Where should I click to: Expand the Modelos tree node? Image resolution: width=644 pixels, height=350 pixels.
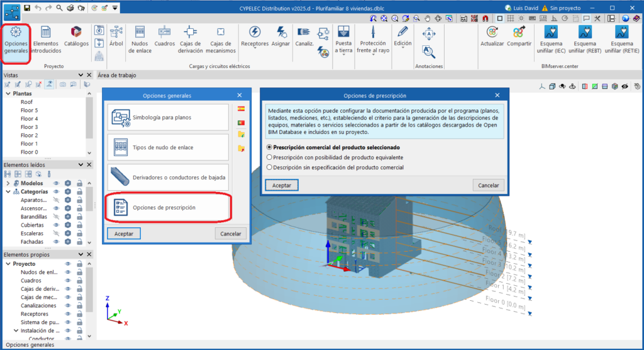[x=8, y=183]
